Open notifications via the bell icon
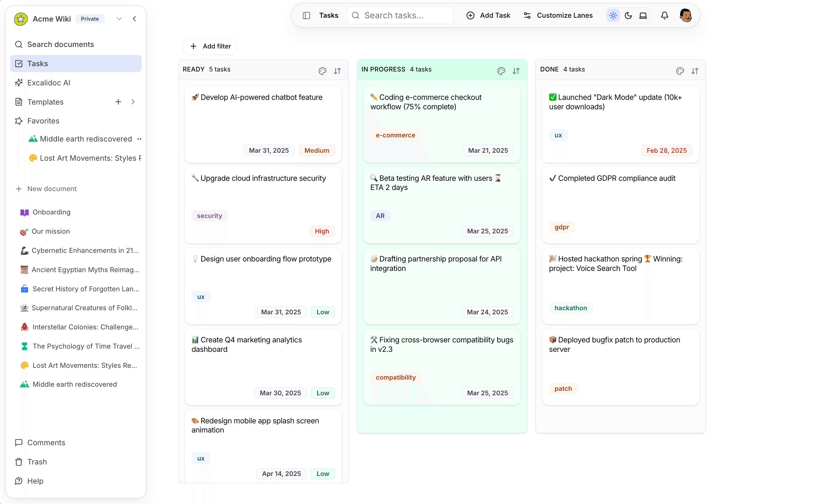This screenshot has height=504, width=837. tap(664, 15)
